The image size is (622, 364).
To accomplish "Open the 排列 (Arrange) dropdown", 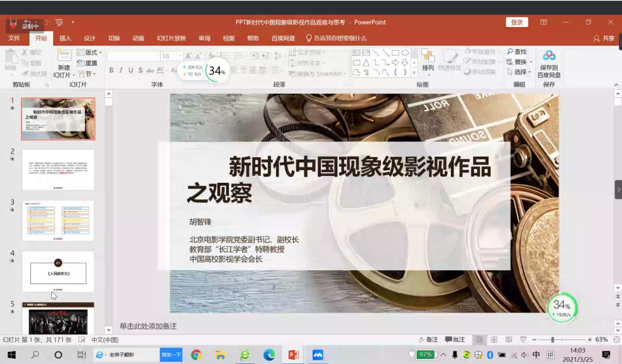I will coord(428,61).
